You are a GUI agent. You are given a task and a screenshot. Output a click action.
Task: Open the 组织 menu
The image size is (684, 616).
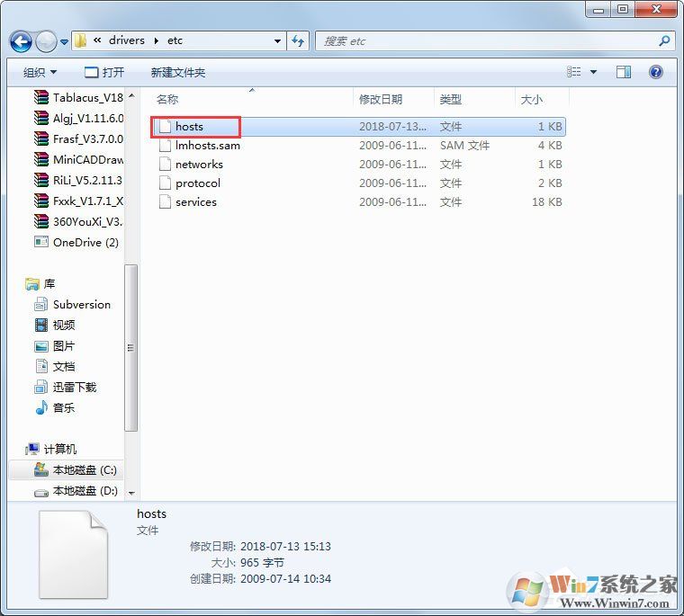(x=40, y=72)
